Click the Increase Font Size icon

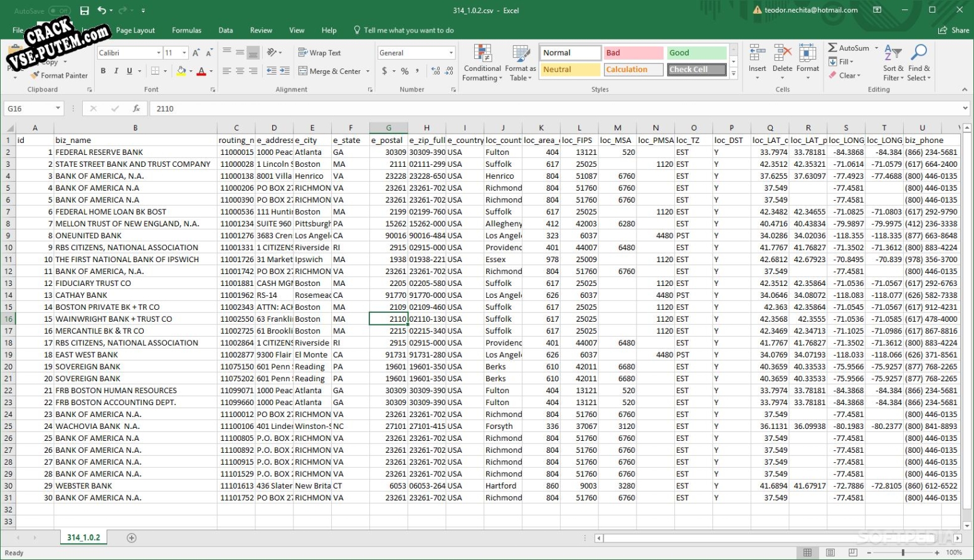[x=196, y=53]
